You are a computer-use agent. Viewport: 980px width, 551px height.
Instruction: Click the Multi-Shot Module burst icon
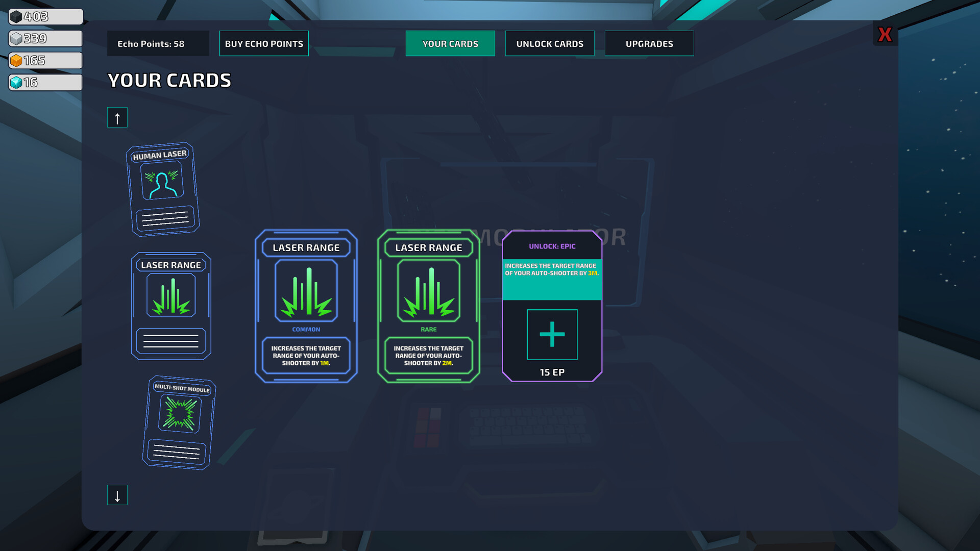click(x=180, y=413)
